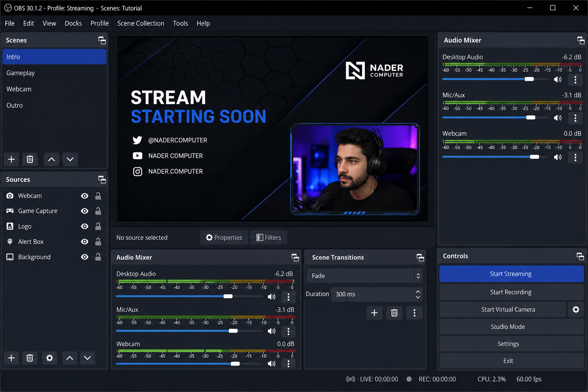Move the scene up in the Scenes dock
This screenshot has height=392, width=588.
(x=52, y=159)
